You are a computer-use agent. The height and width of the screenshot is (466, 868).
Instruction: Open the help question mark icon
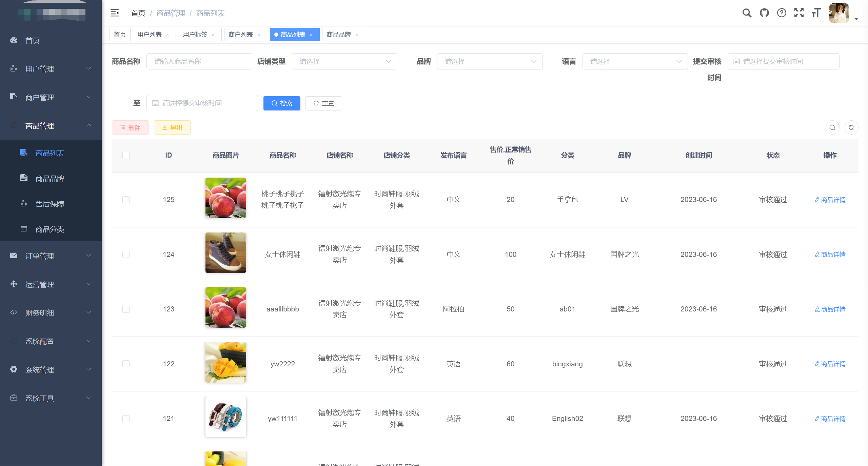(782, 13)
